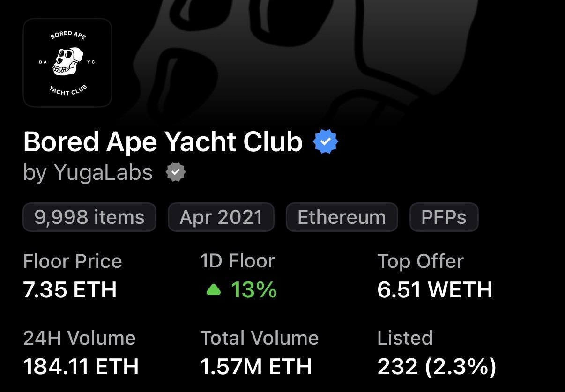The height and width of the screenshot is (392, 565).
Task: Tap the "Apr 2021" date chip
Action: (221, 217)
